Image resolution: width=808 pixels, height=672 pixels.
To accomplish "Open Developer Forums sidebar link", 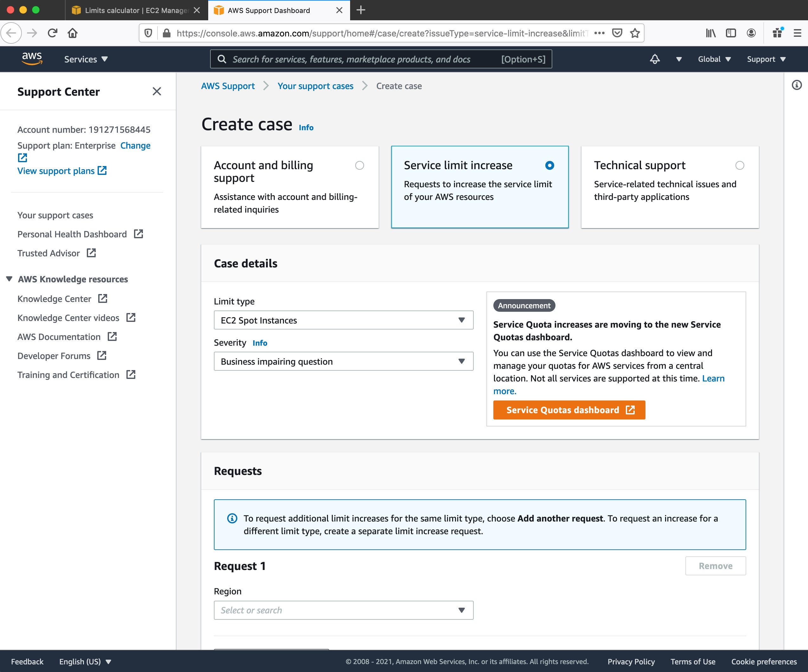I will (54, 355).
